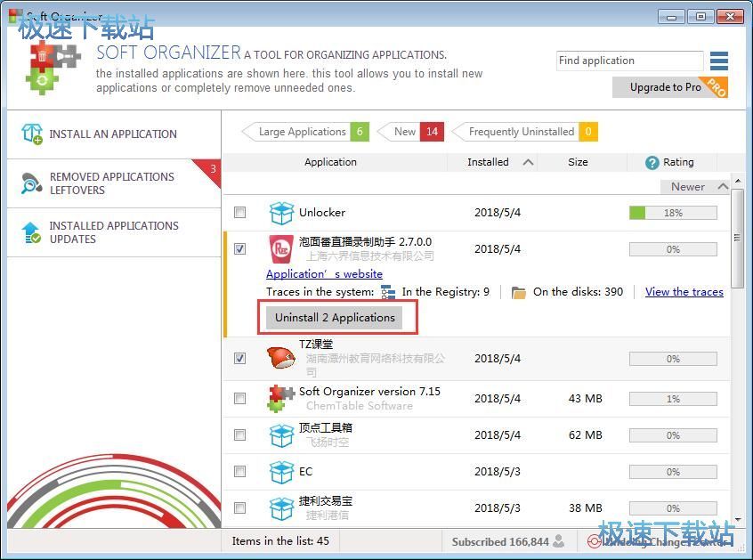
Task: Click the Unlocker box icon
Action: pos(281,213)
